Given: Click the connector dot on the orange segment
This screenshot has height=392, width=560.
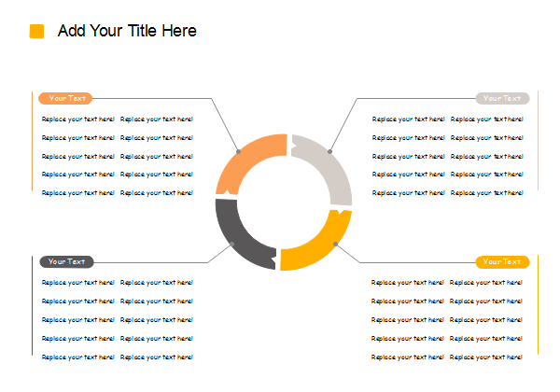Looking at the screenshot, I should click(x=238, y=151).
